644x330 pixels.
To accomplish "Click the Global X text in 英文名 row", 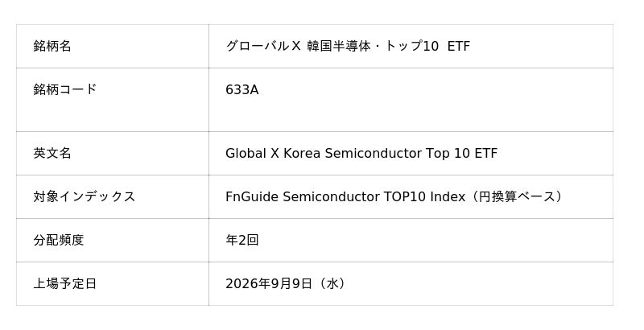I will pos(252,154).
